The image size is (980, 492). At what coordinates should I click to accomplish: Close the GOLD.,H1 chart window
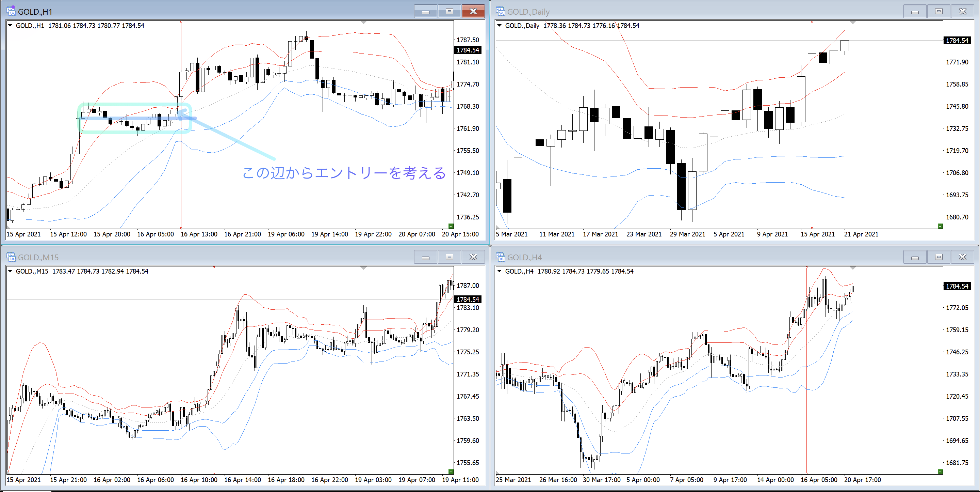point(473,12)
